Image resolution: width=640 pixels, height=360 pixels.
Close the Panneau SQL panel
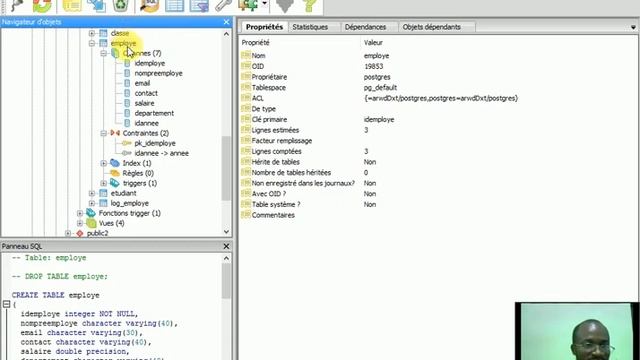227,246
